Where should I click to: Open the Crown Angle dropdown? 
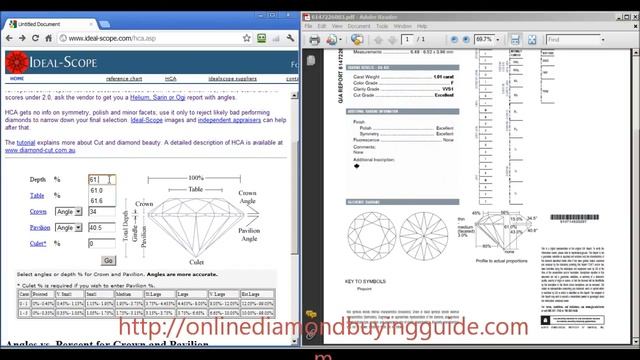(x=69, y=212)
